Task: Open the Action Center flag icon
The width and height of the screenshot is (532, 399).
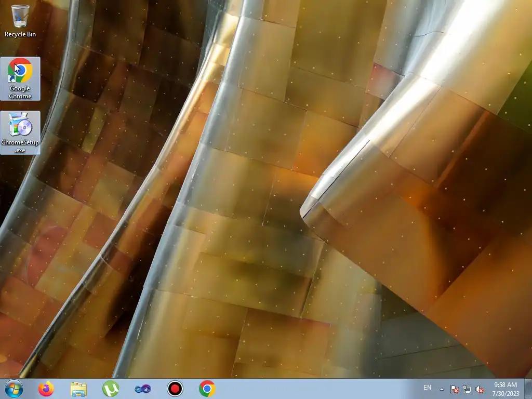Action: point(454,389)
